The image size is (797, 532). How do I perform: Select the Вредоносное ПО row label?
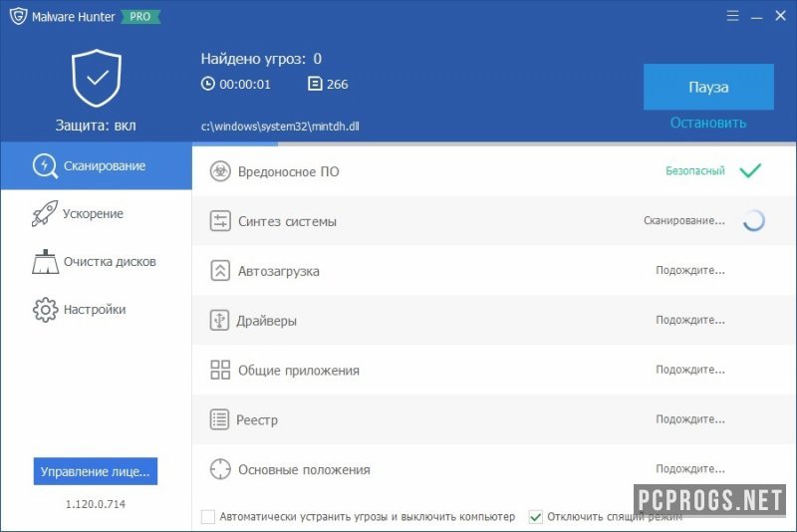click(289, 171)
